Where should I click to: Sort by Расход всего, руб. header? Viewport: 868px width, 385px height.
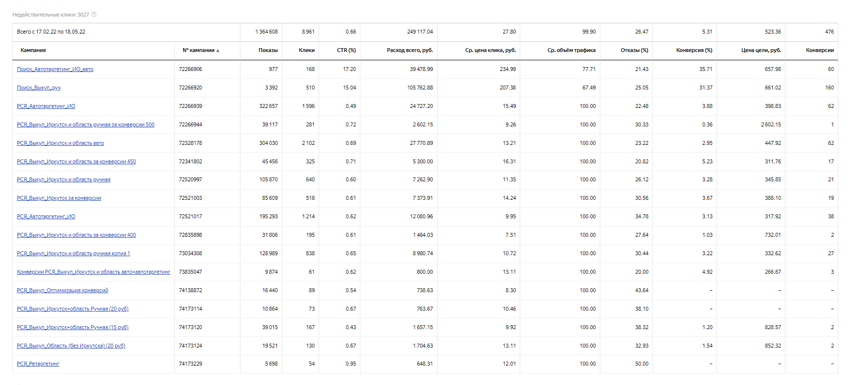[x=409, y=50]
